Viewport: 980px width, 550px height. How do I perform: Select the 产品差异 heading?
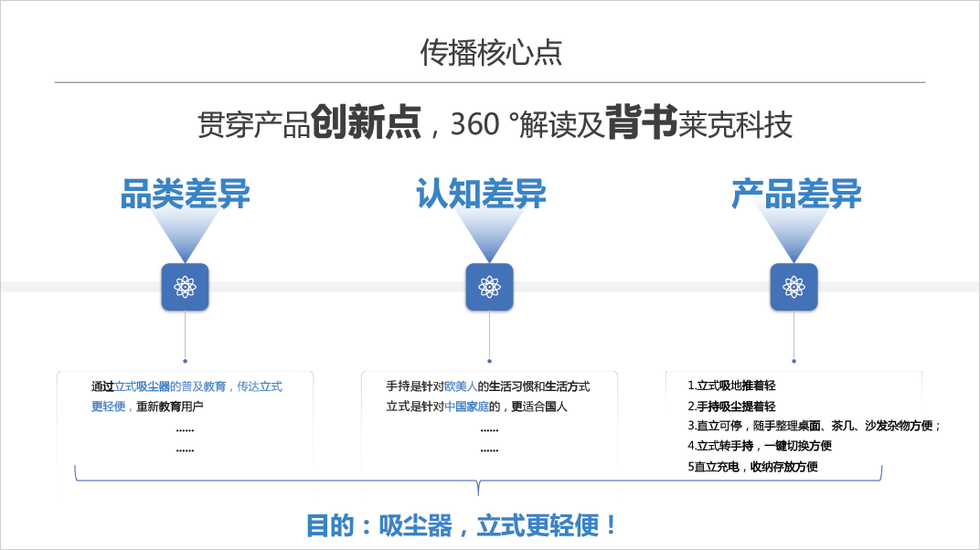point(794,192)
